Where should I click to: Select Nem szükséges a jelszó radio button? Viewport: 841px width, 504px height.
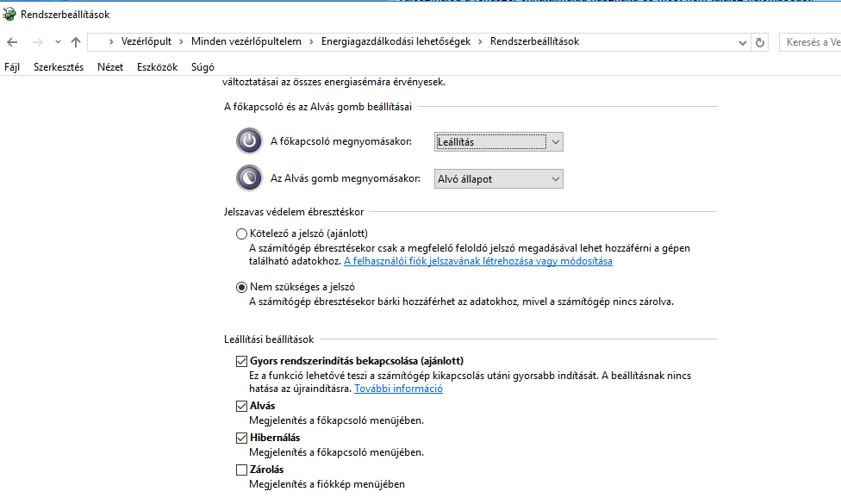(x=241, y=288)
